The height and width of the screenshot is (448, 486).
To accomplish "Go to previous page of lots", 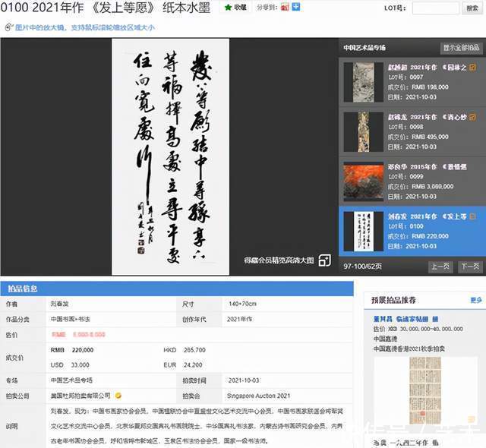I will click(x=440, y=267).
